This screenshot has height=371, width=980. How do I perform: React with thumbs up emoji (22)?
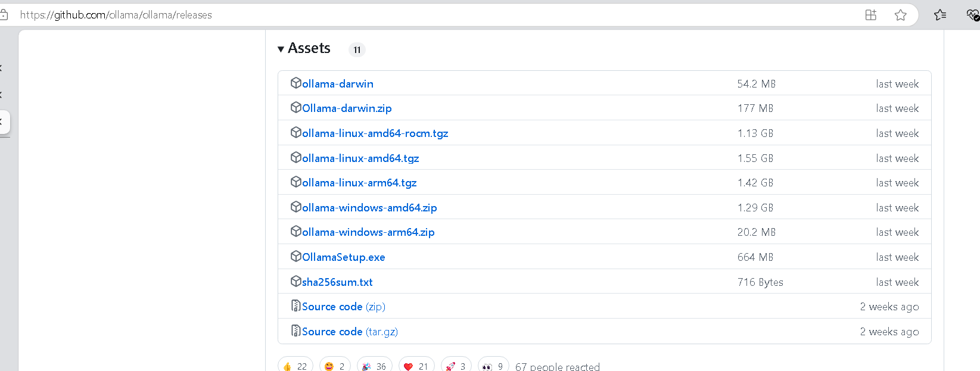point(295,366)
